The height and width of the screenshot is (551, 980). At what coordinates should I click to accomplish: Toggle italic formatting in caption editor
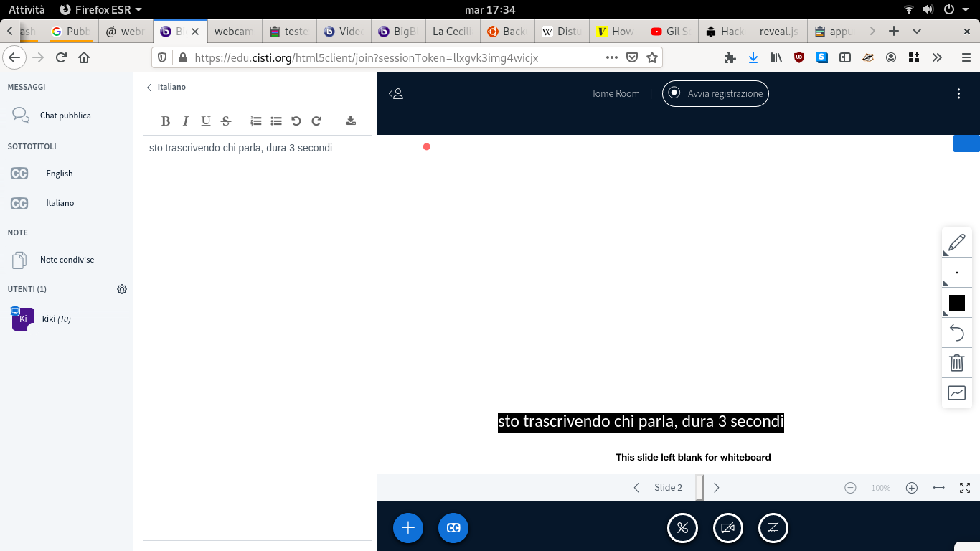tap(186, 121)
